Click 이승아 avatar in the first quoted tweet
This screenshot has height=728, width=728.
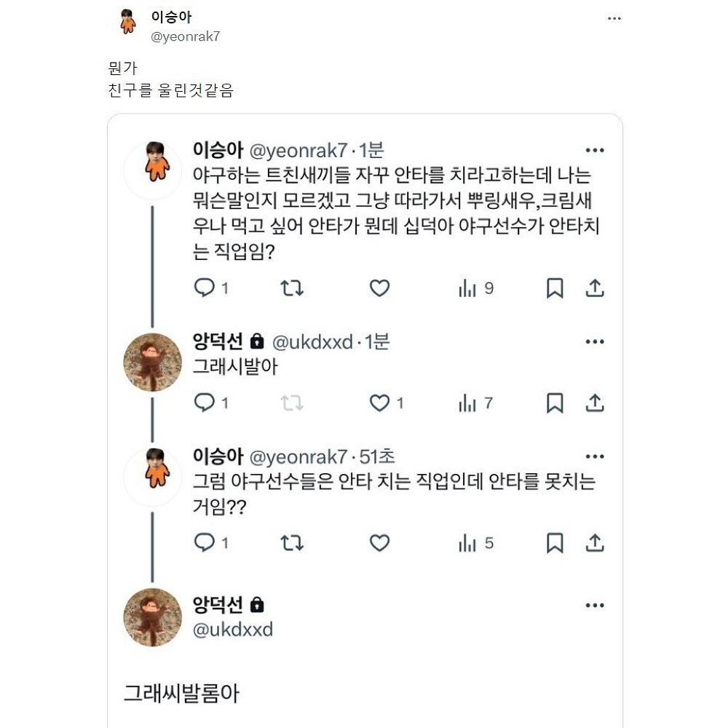(x=152, y=171)
